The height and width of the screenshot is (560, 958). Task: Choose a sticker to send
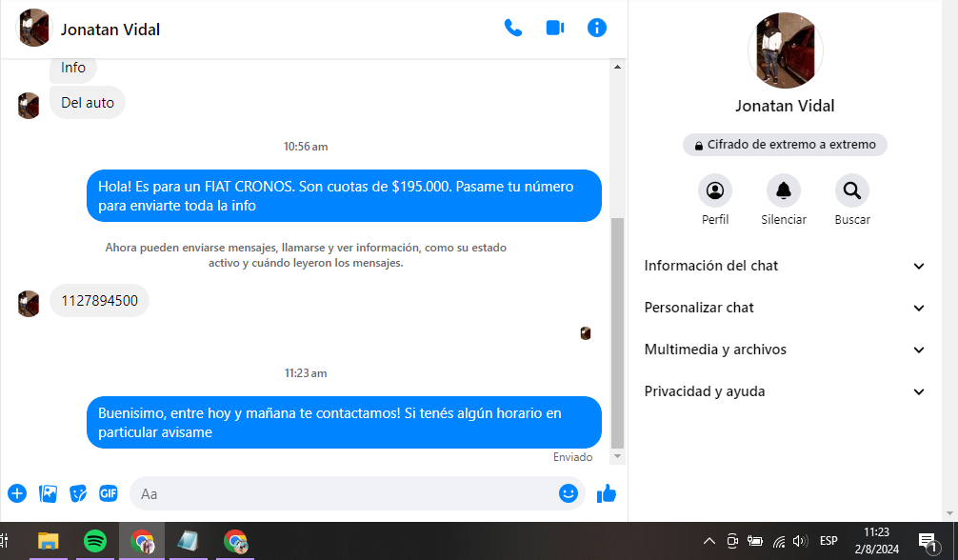click(x=78, y=493)
